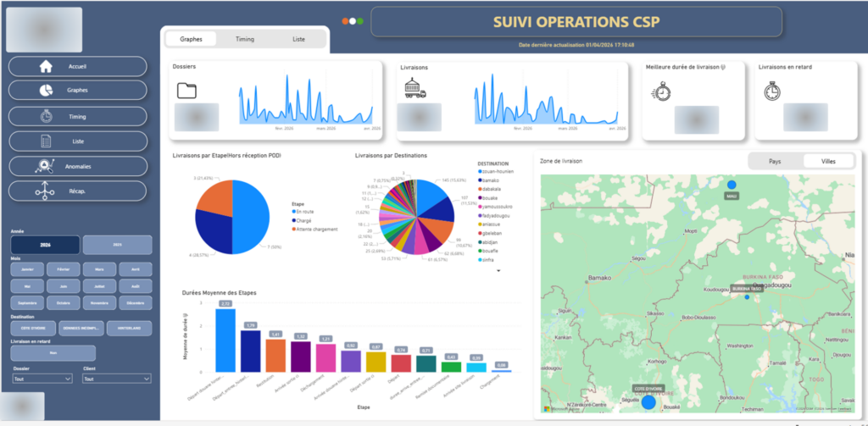868x426 pixels.
Task: Select the Villes map view button
Action: click(x=829, y=162)
